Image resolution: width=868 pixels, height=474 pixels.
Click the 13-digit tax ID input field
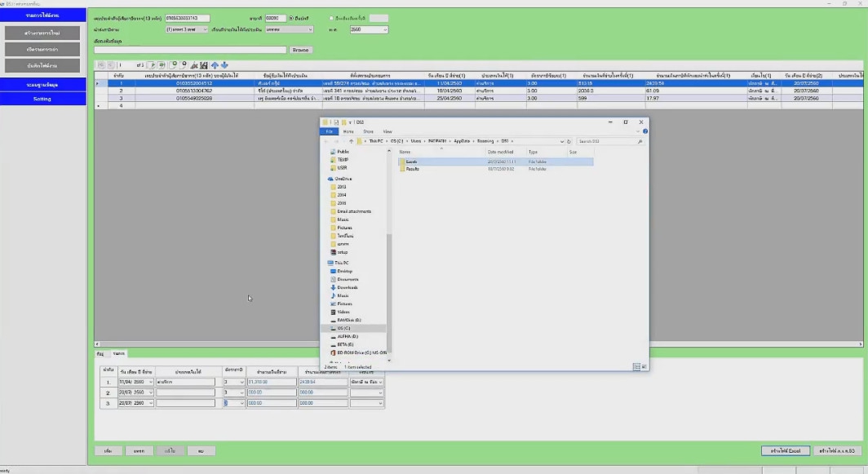(187, 18)
